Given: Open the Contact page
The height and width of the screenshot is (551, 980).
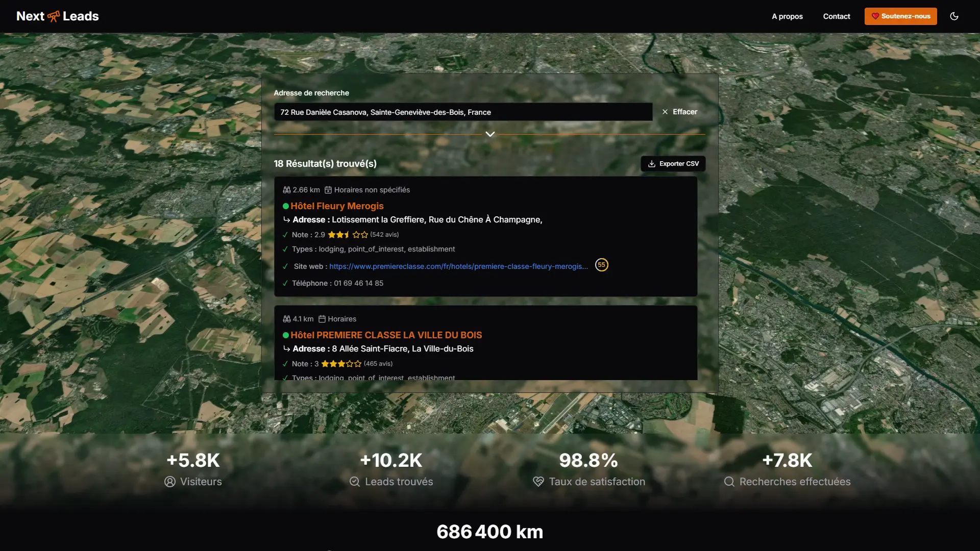Looking at the screenshot, I should [x=837, y=16].
